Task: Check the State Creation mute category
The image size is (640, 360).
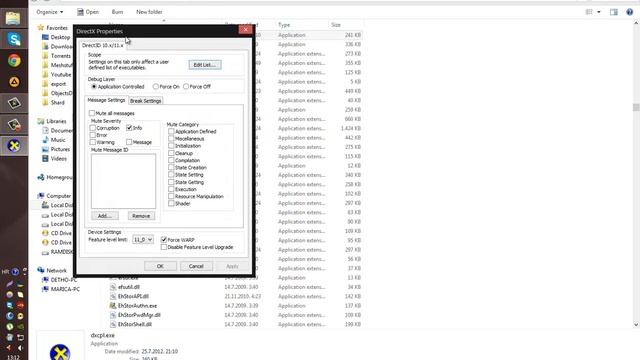Action: coord(171,167)
